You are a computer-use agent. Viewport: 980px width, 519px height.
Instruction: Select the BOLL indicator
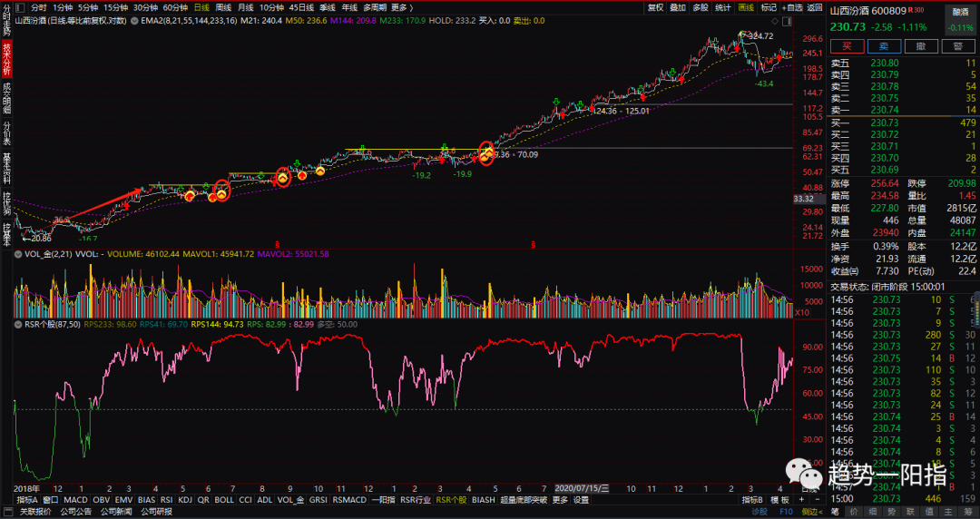(x=224, y=500)
